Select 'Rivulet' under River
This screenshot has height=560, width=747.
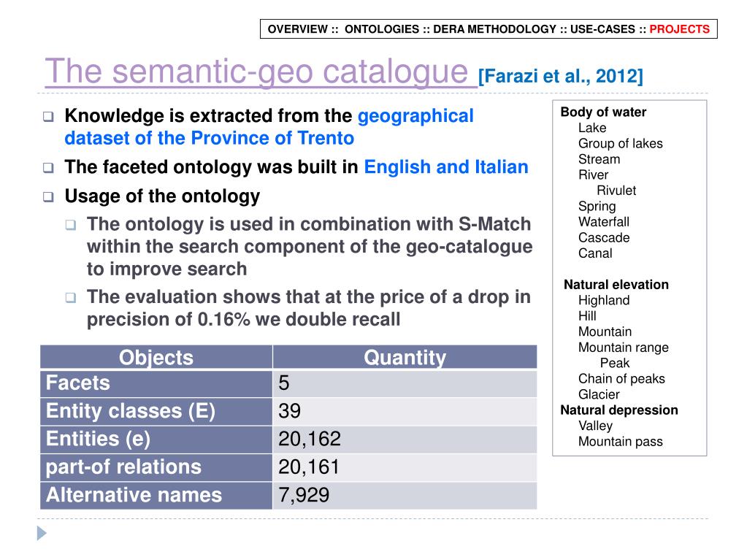click(616, 191)
